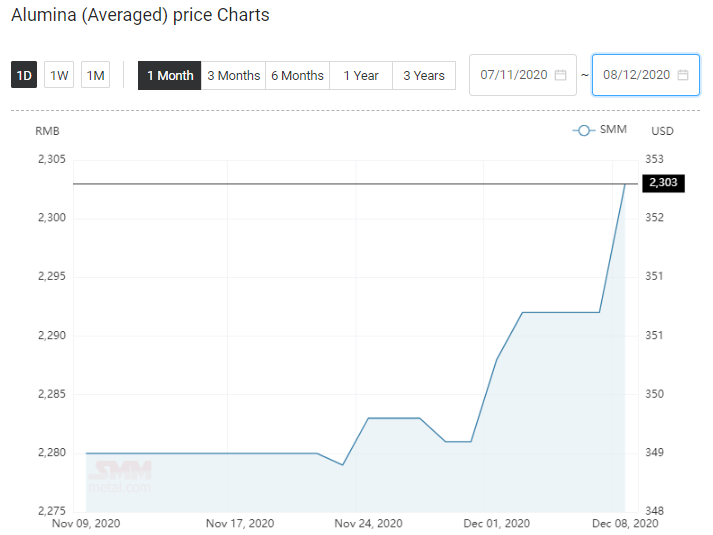Click the Dec 08, 2020 data point peak
This screenshot has height=535, width=713.
pyautogui.click(x=625, y=184)
